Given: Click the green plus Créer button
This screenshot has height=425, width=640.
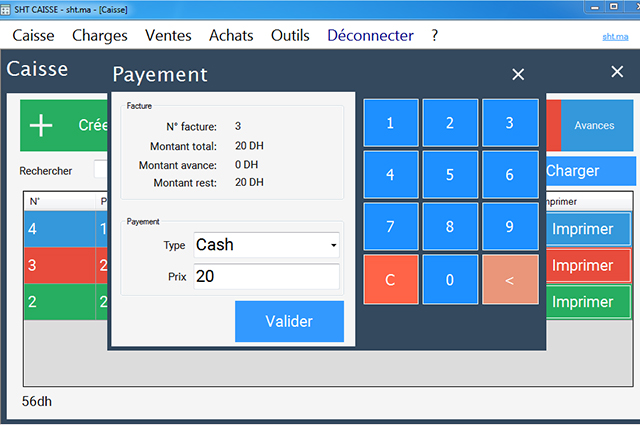Looking at the screenshot, I should tap(64, 125).
